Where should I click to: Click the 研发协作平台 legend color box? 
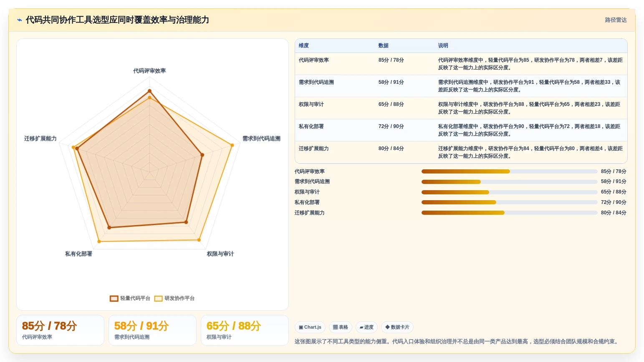(x=158, y=299)
